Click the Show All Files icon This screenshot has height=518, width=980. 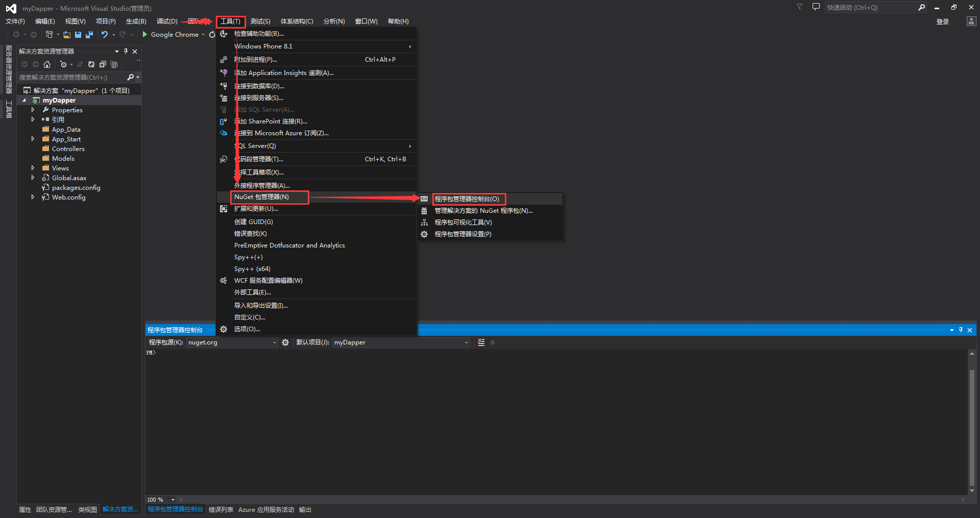[x=114, y=64]
